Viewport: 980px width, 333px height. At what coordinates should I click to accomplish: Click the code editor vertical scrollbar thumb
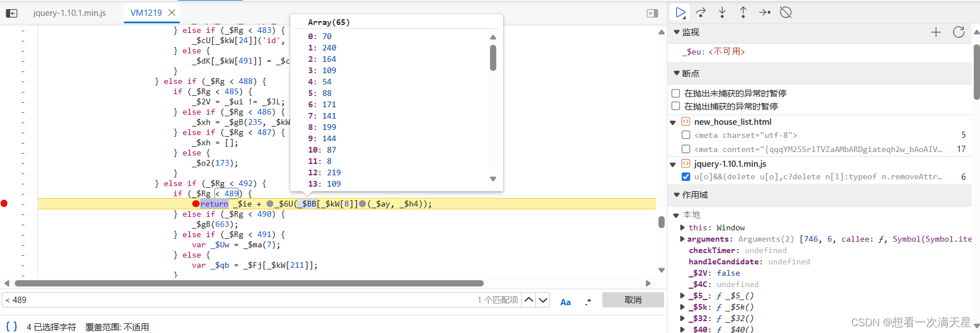(661, 222)
